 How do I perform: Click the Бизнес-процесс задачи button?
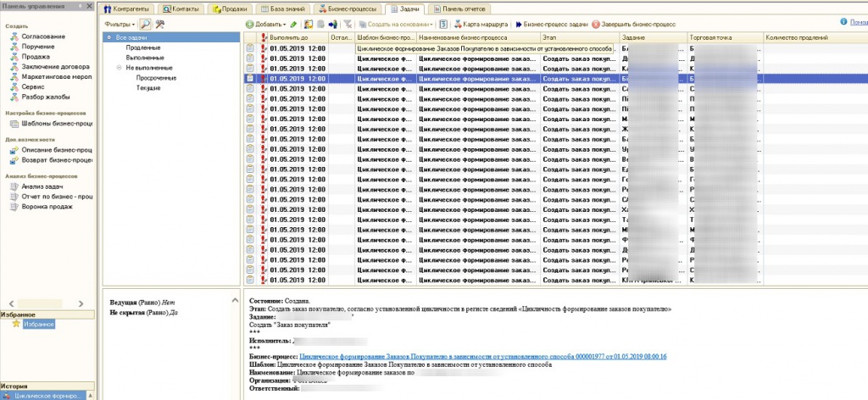551,25
